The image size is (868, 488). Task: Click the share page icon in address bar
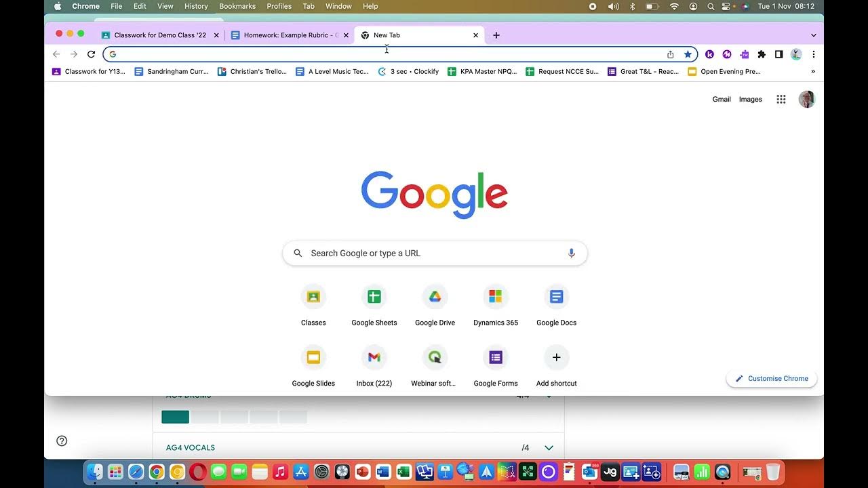pos(671,54)
